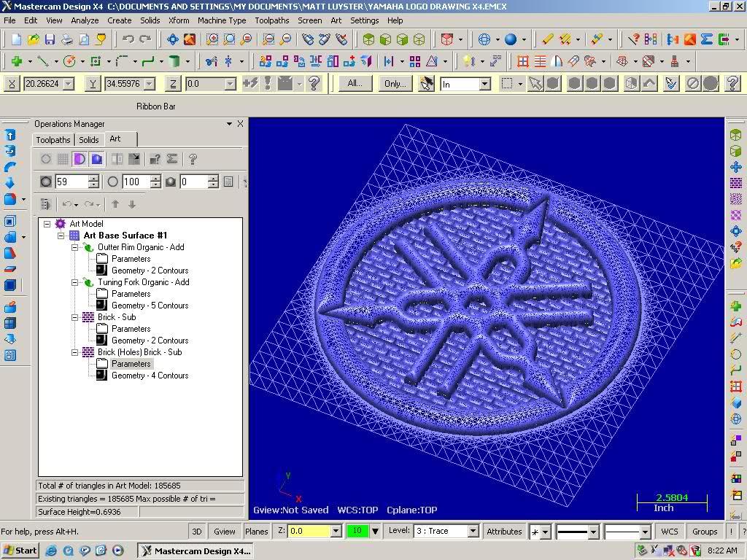Toggle the half-shaded sphere display button
Screen dimensions: 747x560
click(80, 159)
